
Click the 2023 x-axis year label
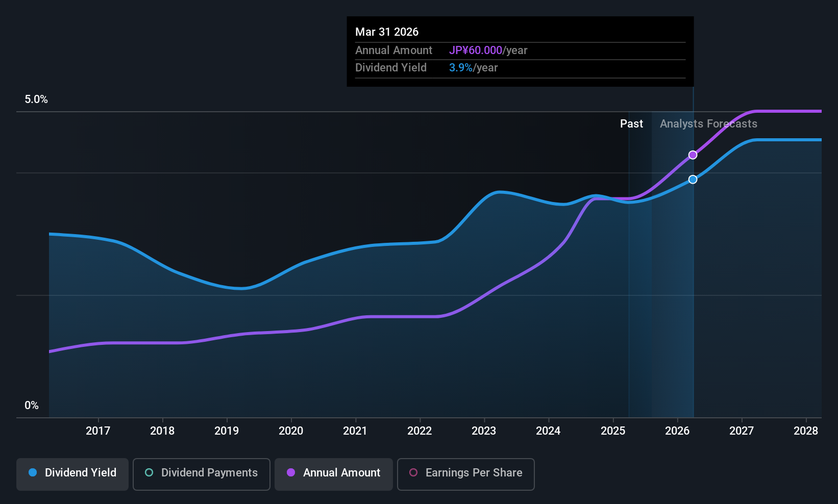click(x=484, y=431)
